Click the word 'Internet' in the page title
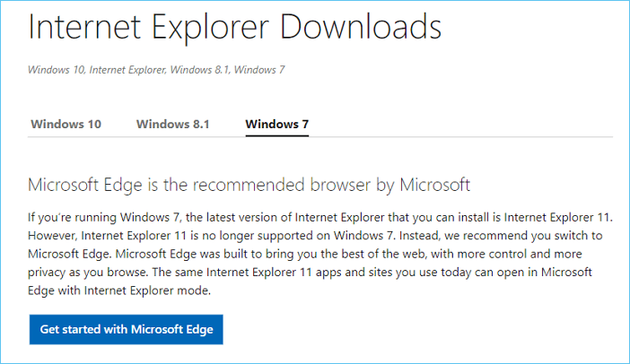The width and height of the screenshot is (630, 364). tap(84, 28)
